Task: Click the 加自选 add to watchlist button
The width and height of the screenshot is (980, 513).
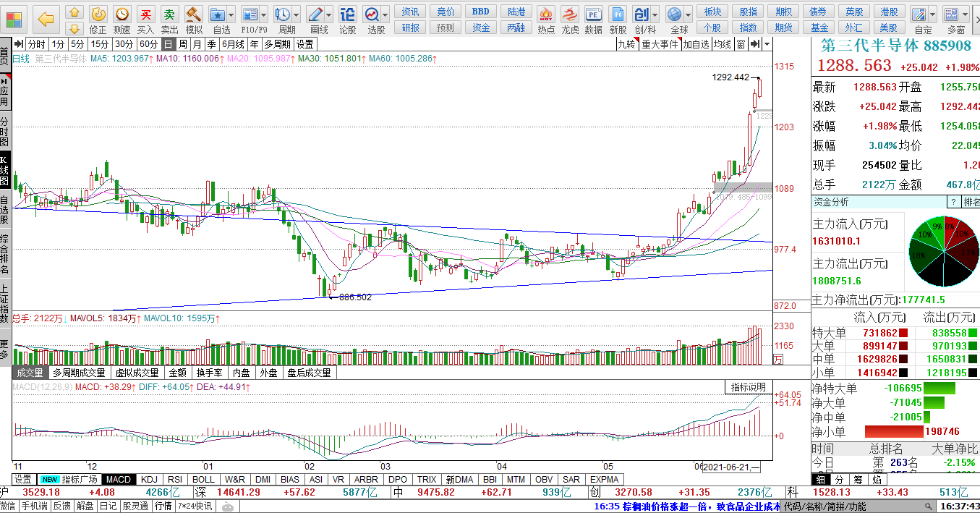Action: point(696,44)
